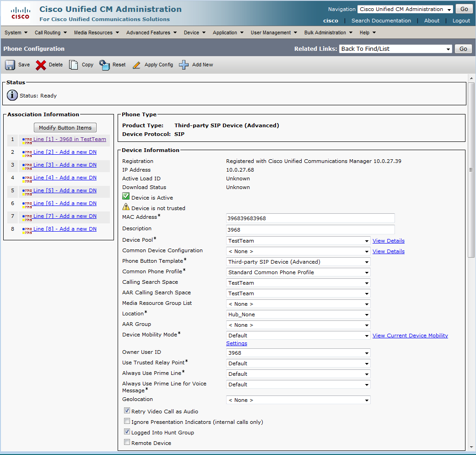Open the Device Pool dropdown

[x=298, y=241]
